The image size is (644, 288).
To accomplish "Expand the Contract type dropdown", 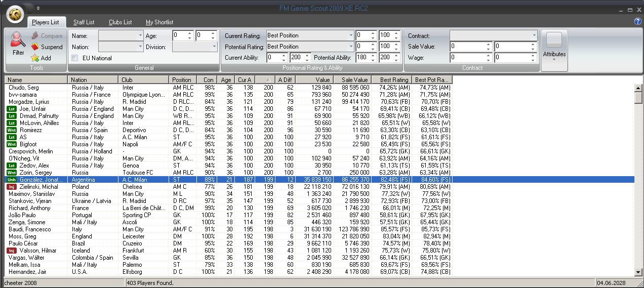I will pos(534,35).
